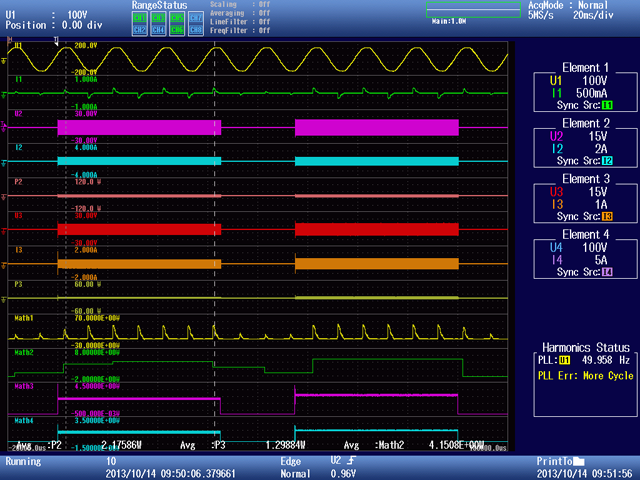Screen dimensions: 640x480
Task: Click the 49.958 Hz PLL frequency value
Action: [606, 360]
